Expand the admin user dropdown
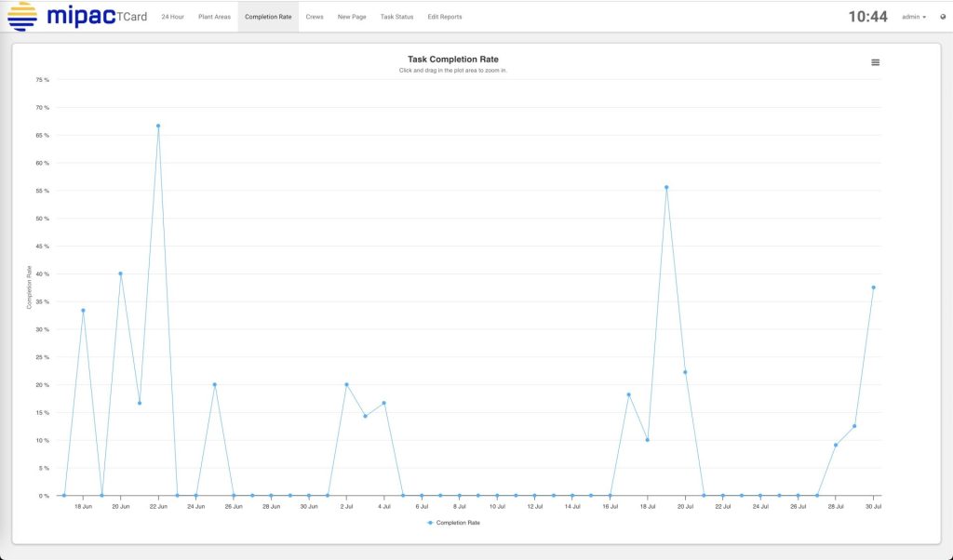This screenshot has width=953, height=560. tap(914, 17)
